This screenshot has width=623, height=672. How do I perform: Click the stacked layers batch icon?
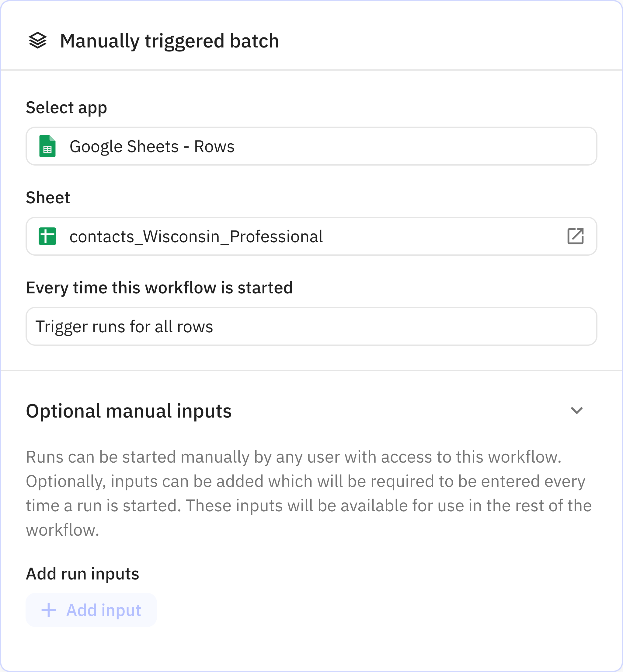37,41
